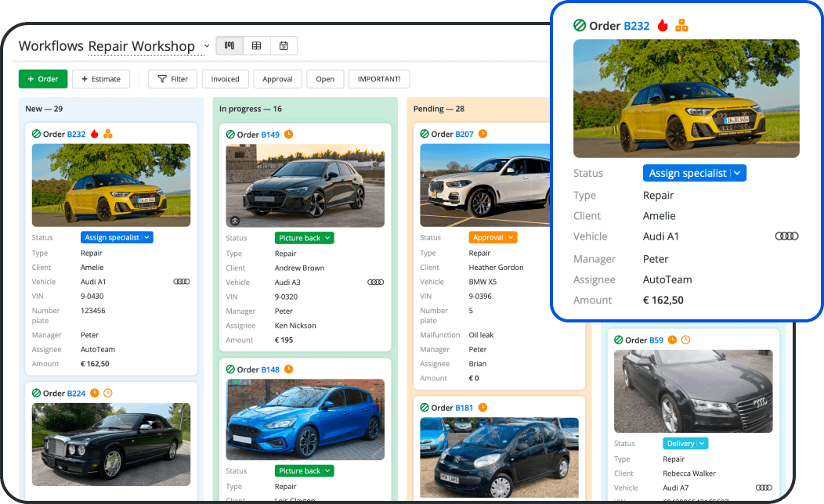This screenshot has height=504, width=824.
Task: Click the small round icon on B149 photo corner
Action: [235, 221]
